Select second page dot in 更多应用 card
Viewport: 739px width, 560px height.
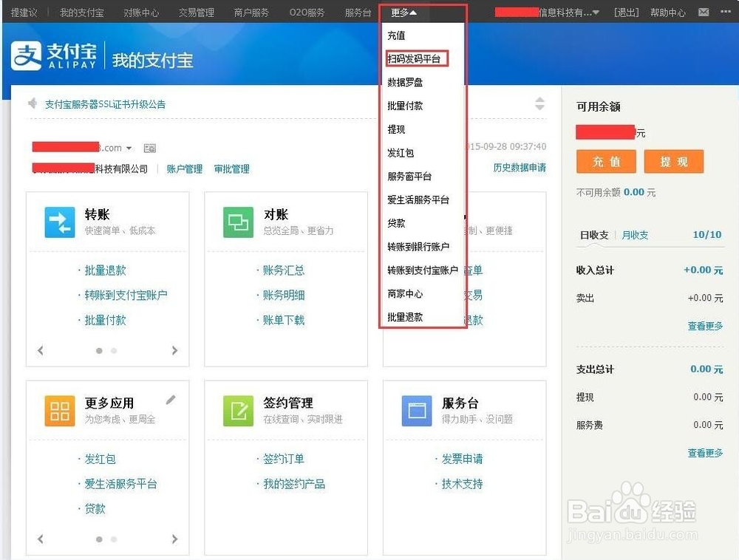(x=114, y=539)
